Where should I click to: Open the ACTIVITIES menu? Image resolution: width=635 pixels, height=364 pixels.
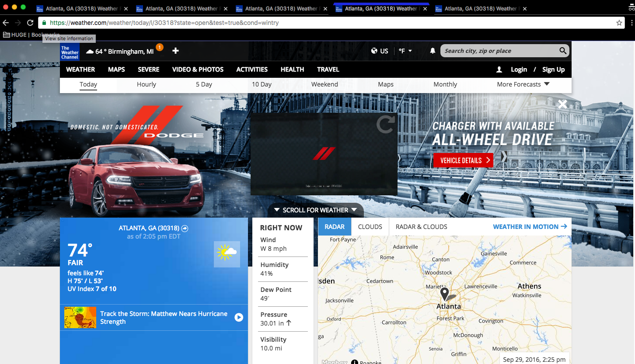(x=252, y=69)
